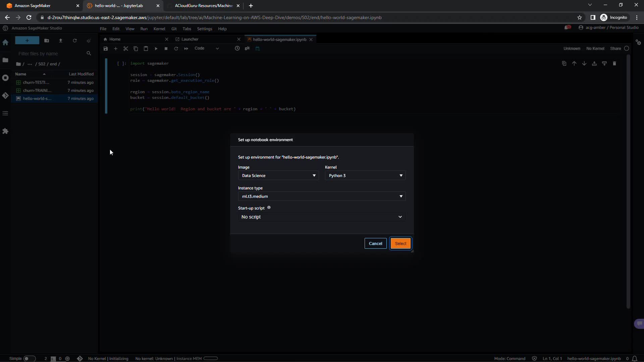Click the Filter files by name field
This screenshot has height=362, width=644.
(50, 54)
